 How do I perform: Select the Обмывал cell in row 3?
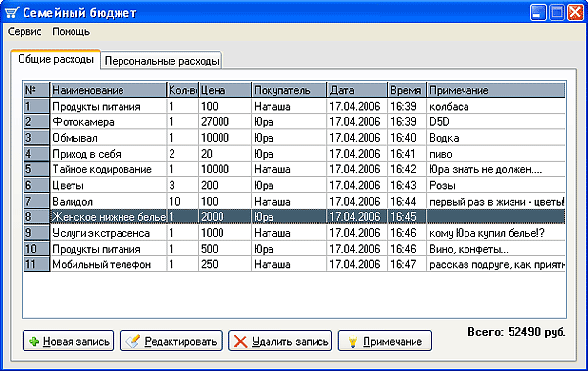click(108, 137)
